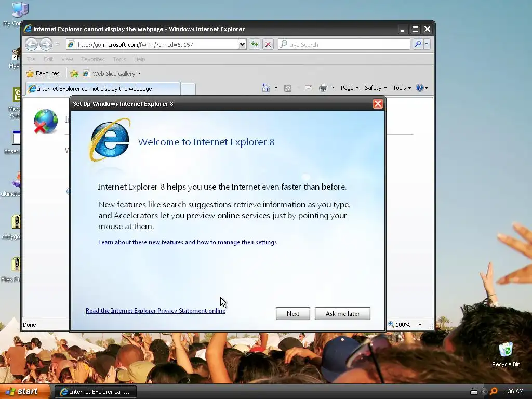Open the Safety command menu
Viewport: 532px width, 399px height.
[x=376, y=88]
